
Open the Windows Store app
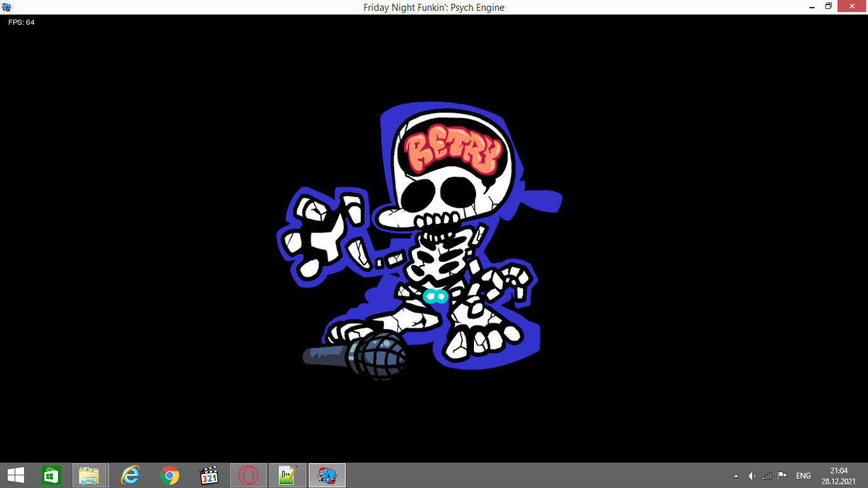pos(50,475)
